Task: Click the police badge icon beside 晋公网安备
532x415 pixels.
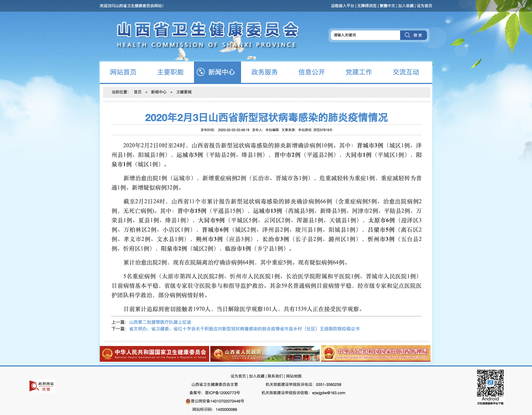Action: 188,401
